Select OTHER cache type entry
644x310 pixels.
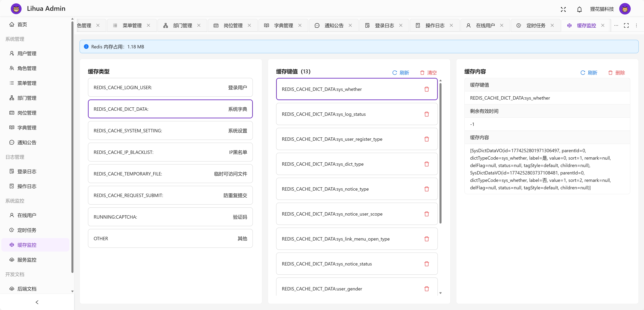click(x=170, y=239)
